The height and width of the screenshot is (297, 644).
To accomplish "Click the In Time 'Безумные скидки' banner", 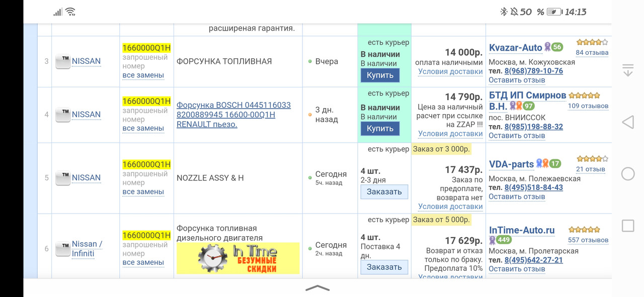I will tap(238, 258).
